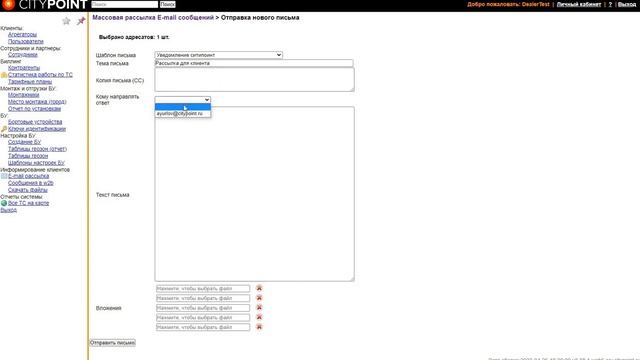Open the Контрагенты sidebar link
Viewport: 640px width, 360px height.
click(x=24, y=68)
